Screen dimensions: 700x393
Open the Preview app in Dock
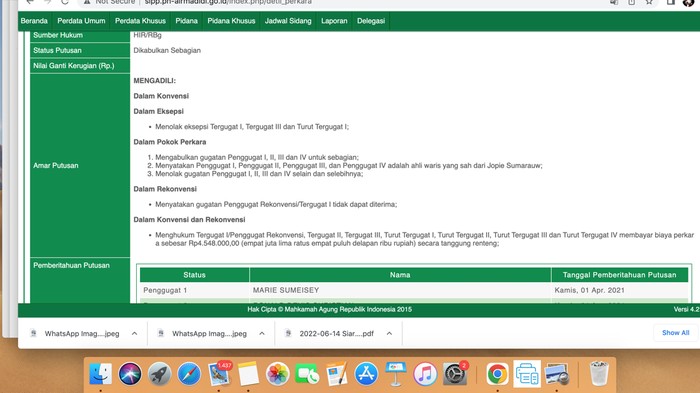(x=556, y=373)
